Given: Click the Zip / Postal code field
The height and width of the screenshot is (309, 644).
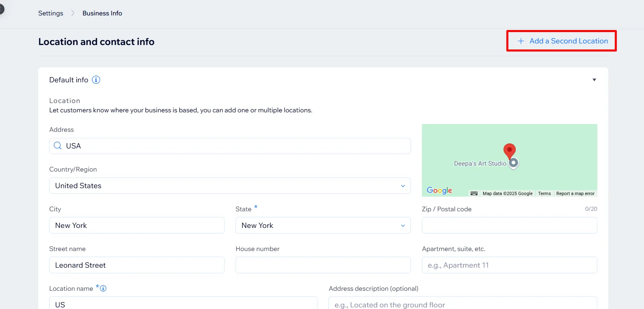Looking at the screenshot, I should coord(509,225).
